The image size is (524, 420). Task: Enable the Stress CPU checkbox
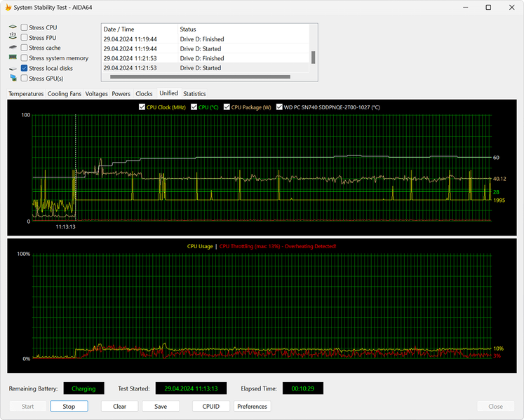[25, 27]
